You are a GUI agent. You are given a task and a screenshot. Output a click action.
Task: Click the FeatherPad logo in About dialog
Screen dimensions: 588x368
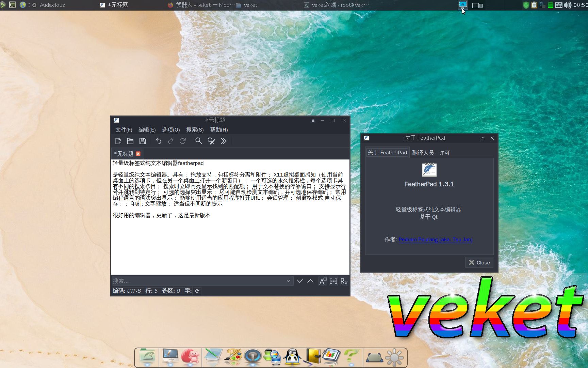pyautogui.click(x=429, y=169)
